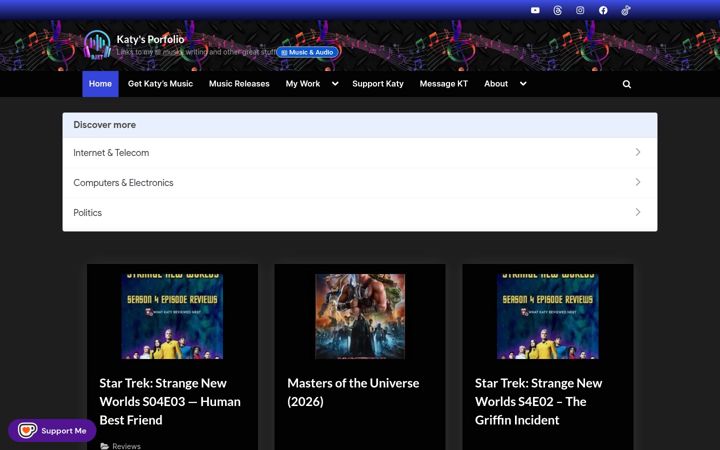
Task: Open Politics chevron arrow
Action: pos(638,212)
